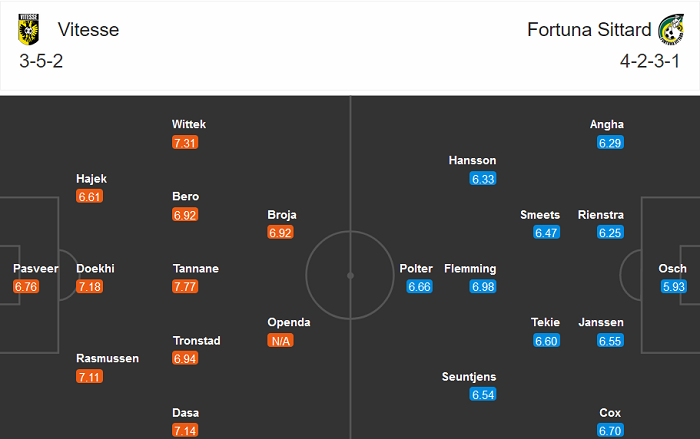Select player Polter on the pitch
The image size is (700, 439).
(x=416, y=269)
